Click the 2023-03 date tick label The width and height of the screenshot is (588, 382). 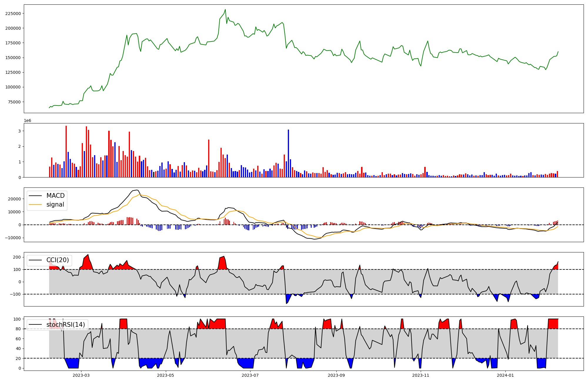(81, 375)
